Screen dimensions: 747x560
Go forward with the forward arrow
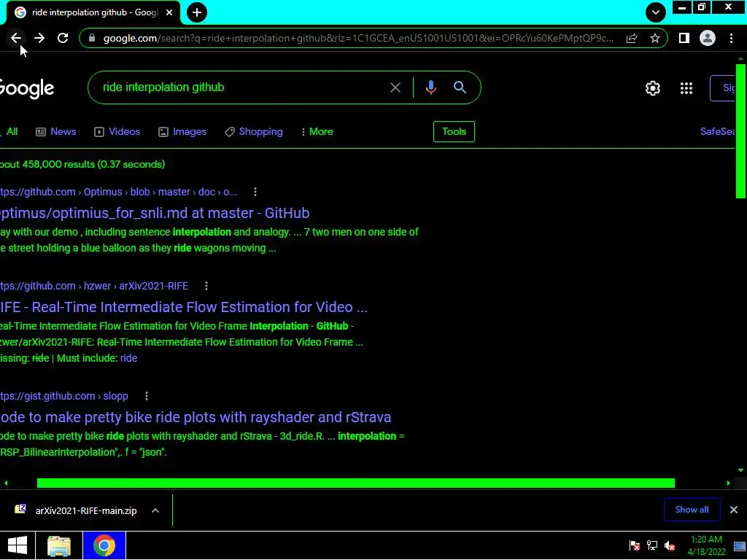39,38
